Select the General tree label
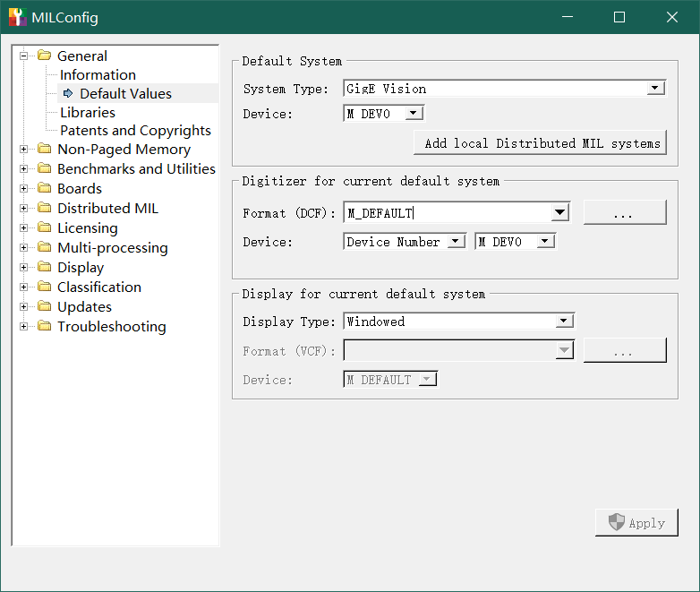700x592 pixels. point(82,56)
